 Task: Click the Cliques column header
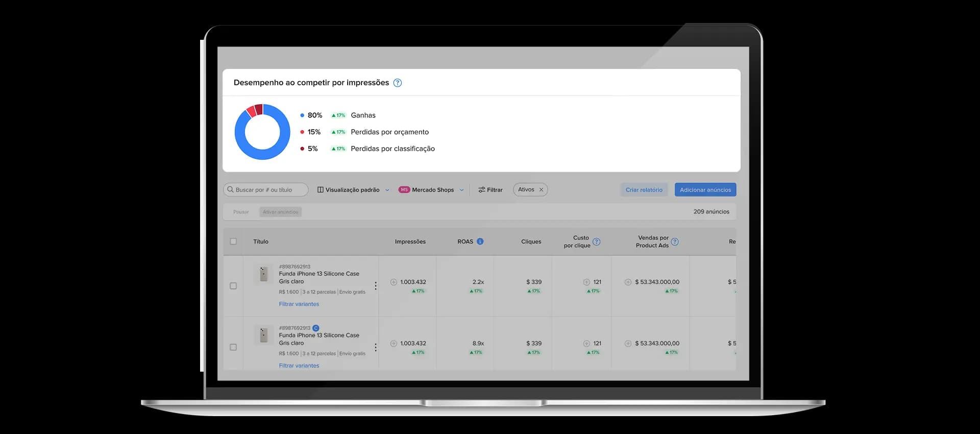[531, 242]
